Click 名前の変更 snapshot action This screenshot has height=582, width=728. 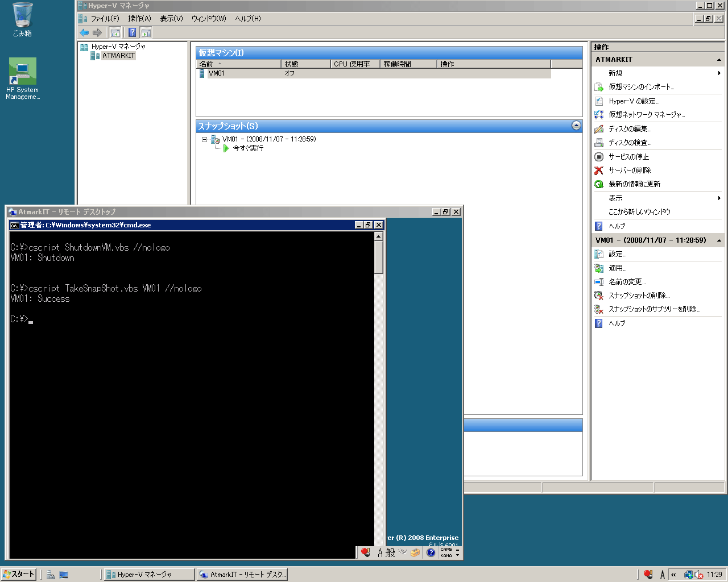click(x=627, y=282)
